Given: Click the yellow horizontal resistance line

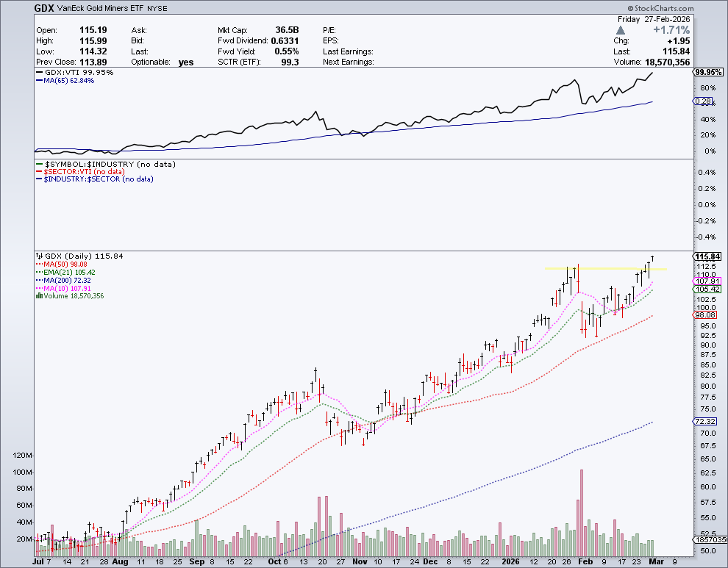Looking at the screenshot, I should pyautogui.click(x=605, y=269).
